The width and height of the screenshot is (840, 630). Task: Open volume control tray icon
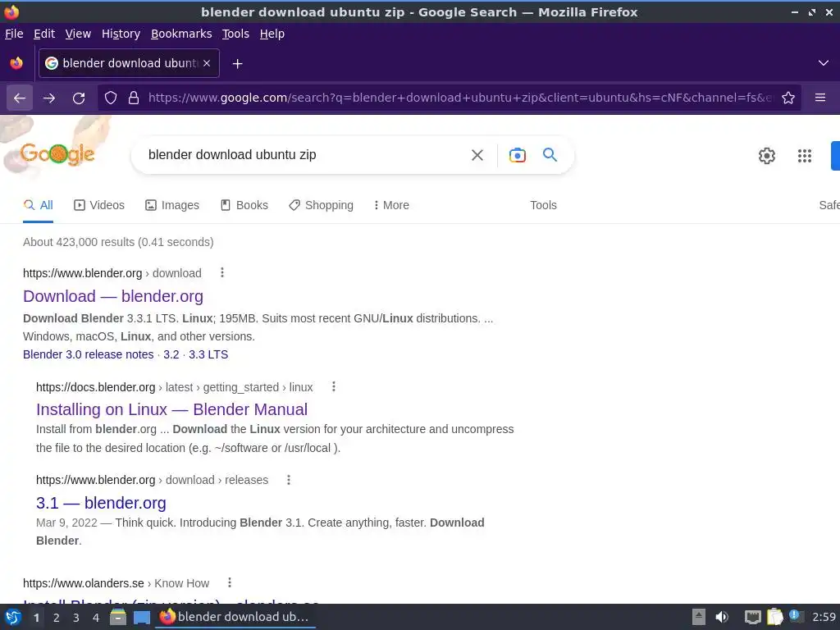[x=722, y=617]
